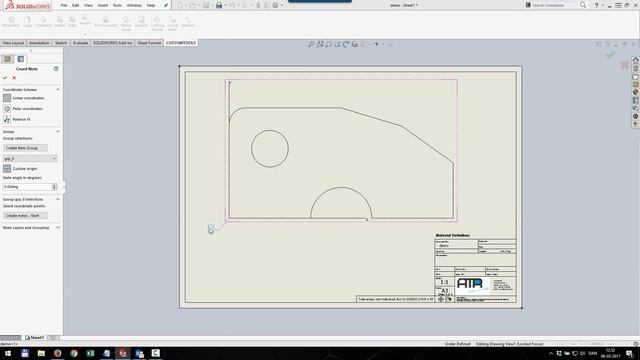Open Chrome from the taskbar

pyautogui.click(x=74, y=353)
